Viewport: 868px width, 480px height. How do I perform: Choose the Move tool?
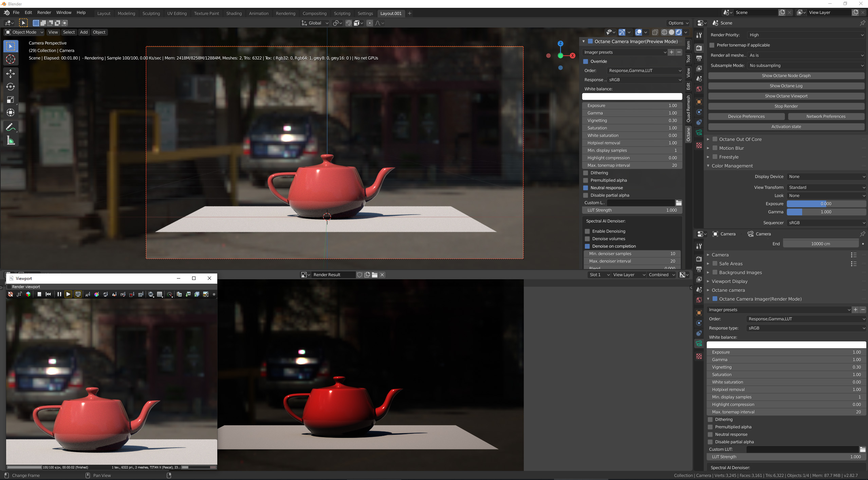11,73
